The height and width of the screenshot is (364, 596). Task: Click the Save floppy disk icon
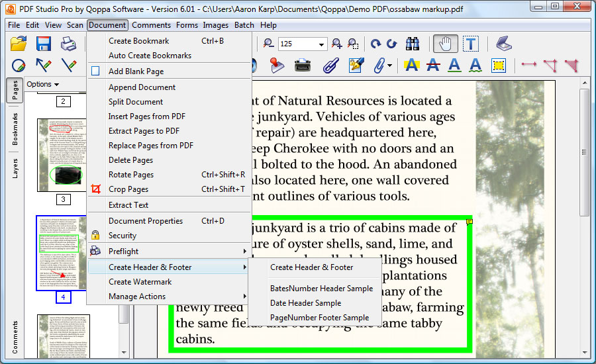43,44
